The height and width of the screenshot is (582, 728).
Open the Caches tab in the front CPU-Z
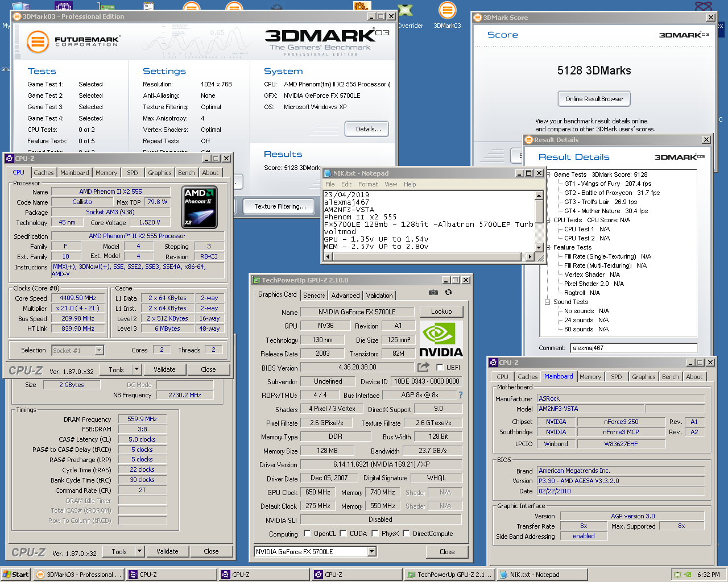tap(44, 173)
